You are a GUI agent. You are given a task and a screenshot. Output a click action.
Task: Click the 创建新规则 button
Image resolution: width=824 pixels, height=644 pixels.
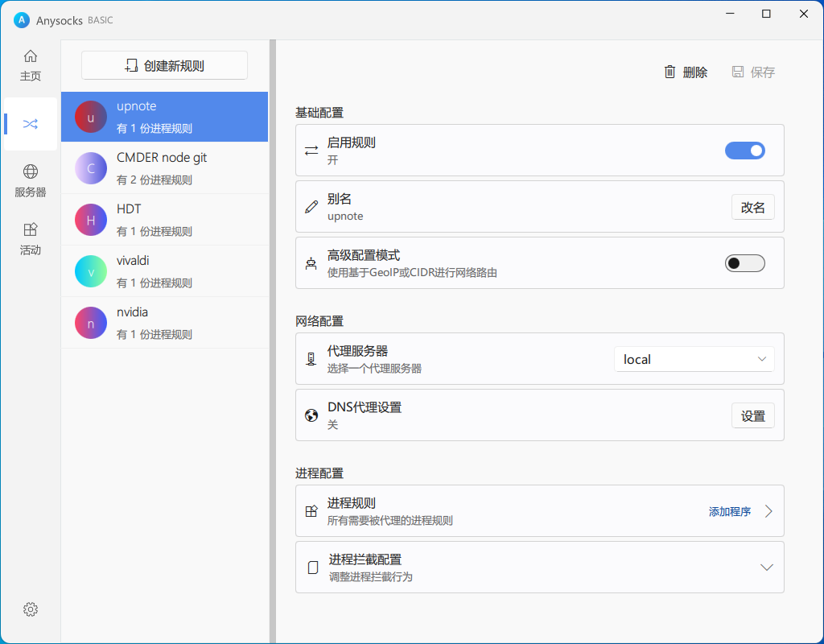coord(165,66)
